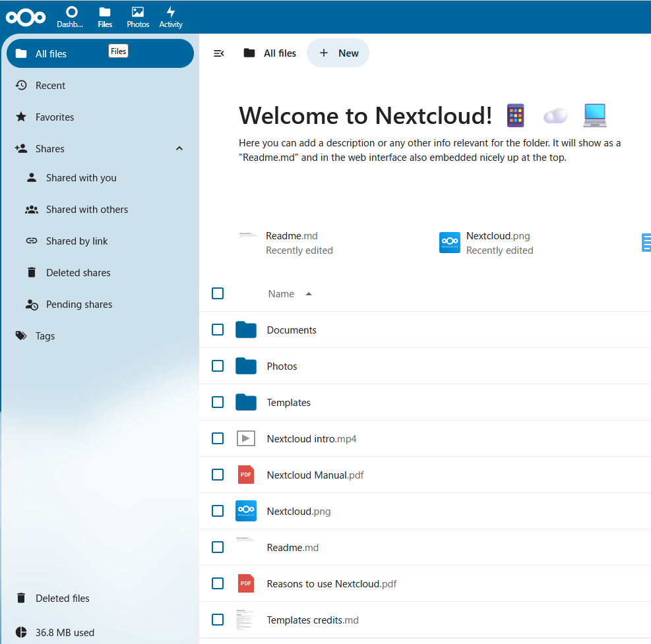This screenshot has height=644, width=651.
Task: Click the Nextcloud.png thumbnail in file list
Action: click(246, 511)
